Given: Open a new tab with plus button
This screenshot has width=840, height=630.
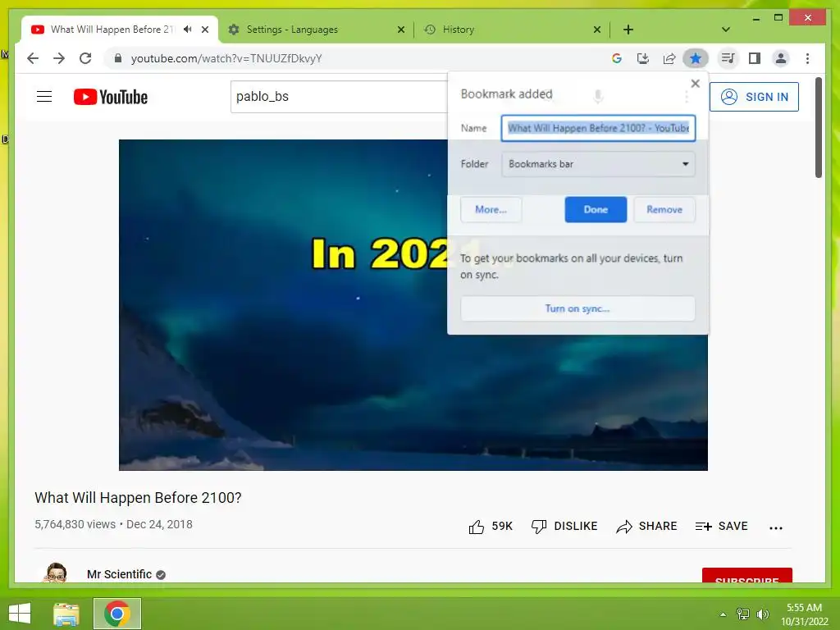Looking at the screenshot, I should coord(628,30).
